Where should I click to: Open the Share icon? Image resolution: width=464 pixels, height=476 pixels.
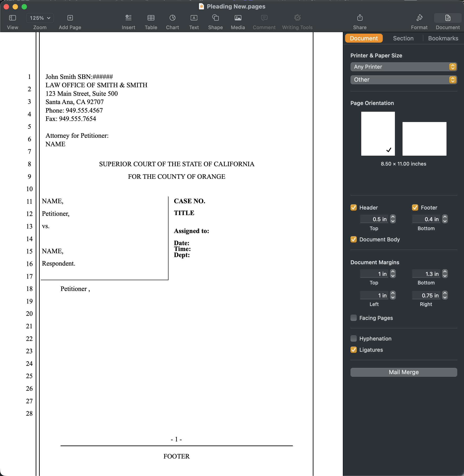pyautogui.click(x=360, y=18)
